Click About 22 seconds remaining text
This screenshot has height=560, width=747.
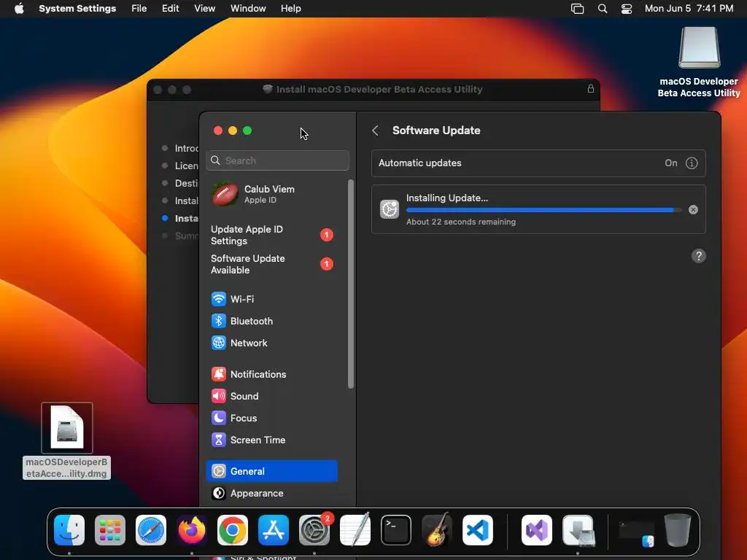[461, 222]
